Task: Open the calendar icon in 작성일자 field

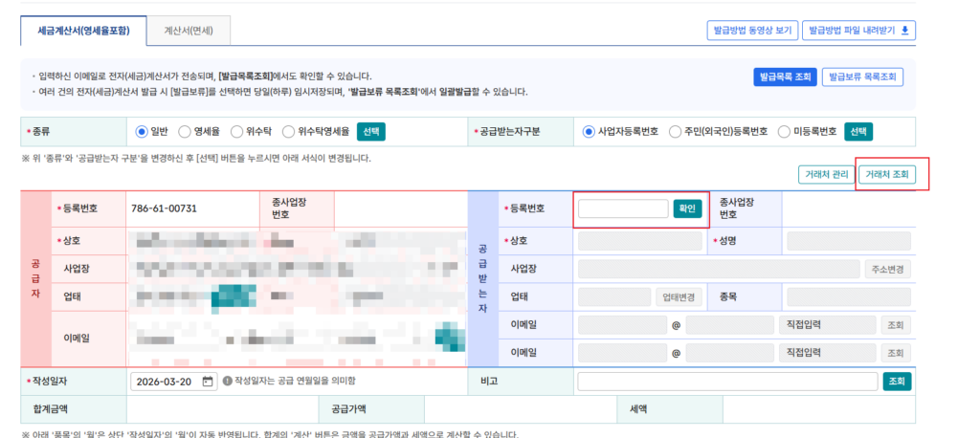Action: 208,382
